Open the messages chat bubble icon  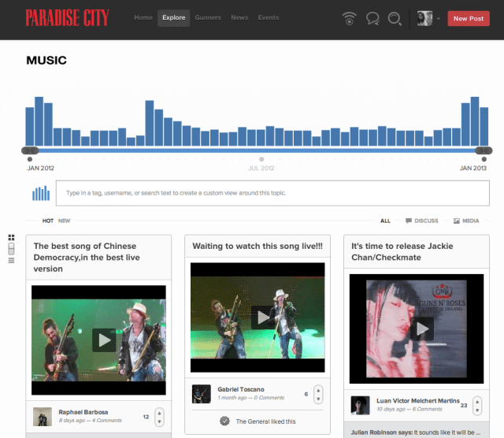[x=372, y=18]
